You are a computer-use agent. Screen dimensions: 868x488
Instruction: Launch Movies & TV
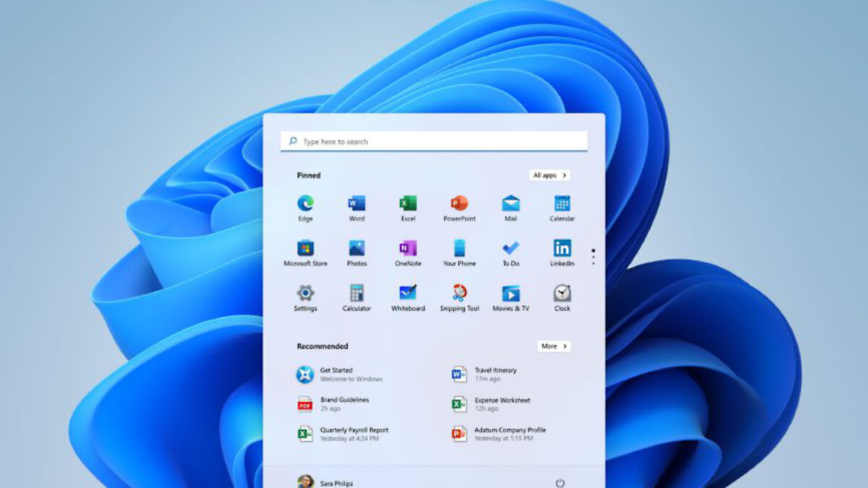pyautogui.click(x=511, y=295)
